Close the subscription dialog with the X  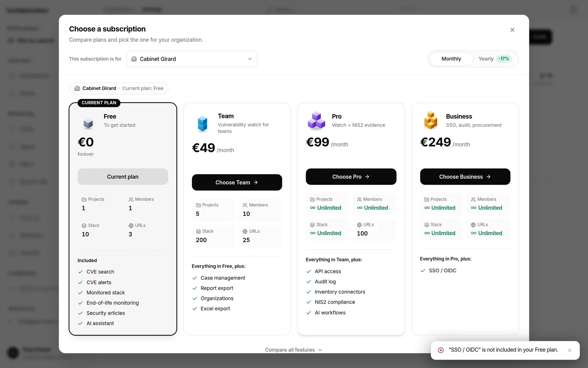(512, 30)
